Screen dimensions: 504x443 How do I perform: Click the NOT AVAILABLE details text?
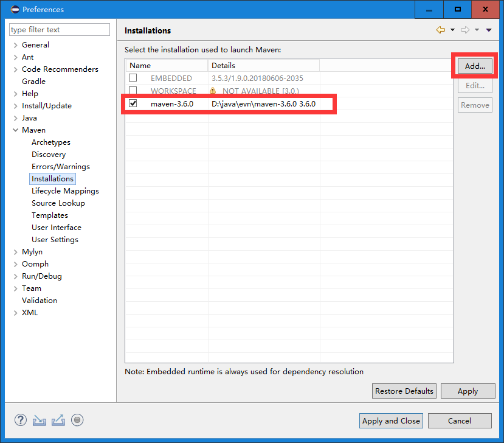pos(261,91)
